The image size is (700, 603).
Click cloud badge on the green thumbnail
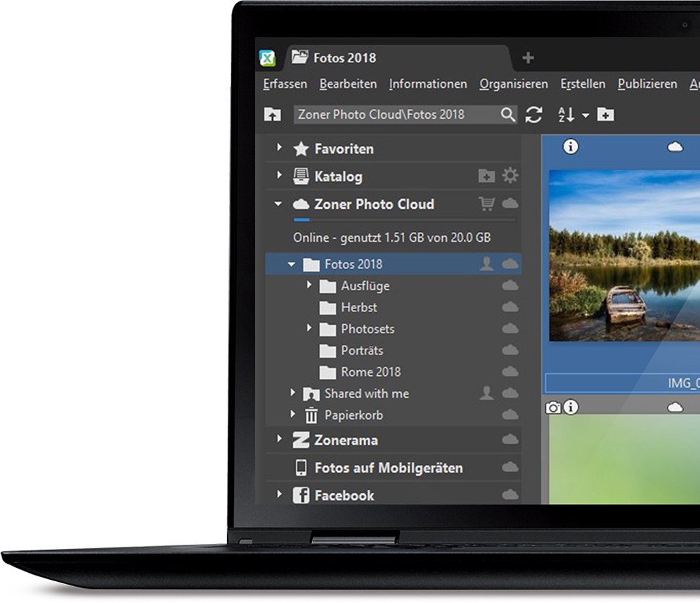click(675, 408)
